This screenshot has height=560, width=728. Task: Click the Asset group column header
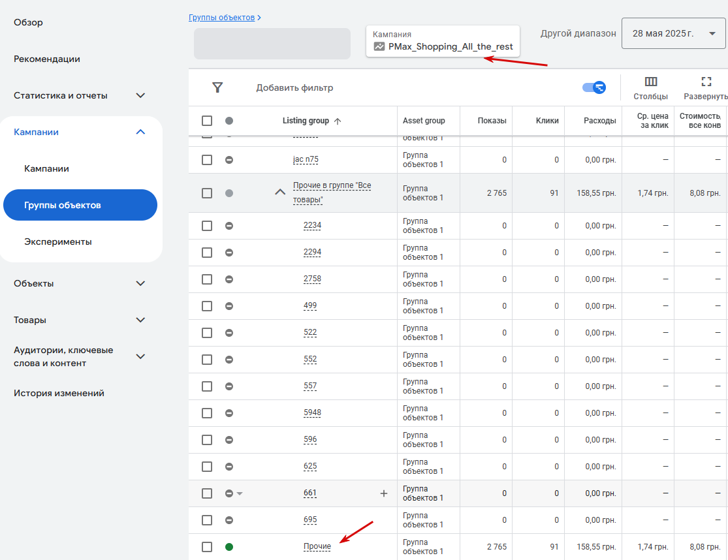[424, 121]
